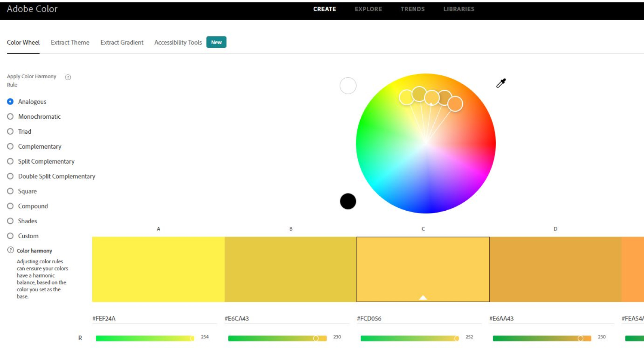Select color swatch B mustard

click(291, 269)
